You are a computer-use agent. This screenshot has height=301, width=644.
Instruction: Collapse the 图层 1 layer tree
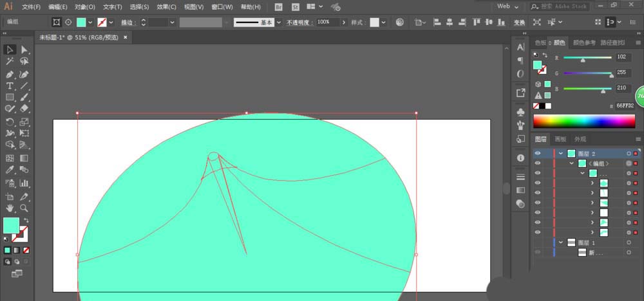coord(561,242)
